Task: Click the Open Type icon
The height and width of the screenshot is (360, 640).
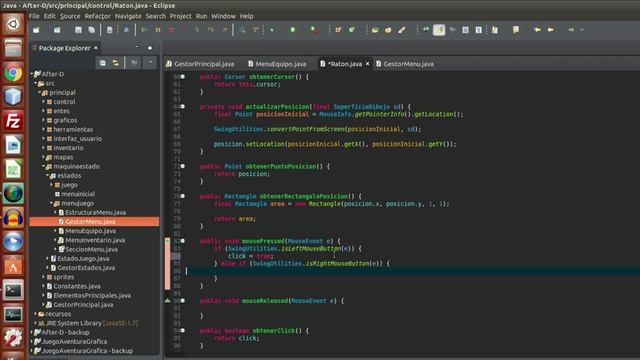Action: [375, 30]
